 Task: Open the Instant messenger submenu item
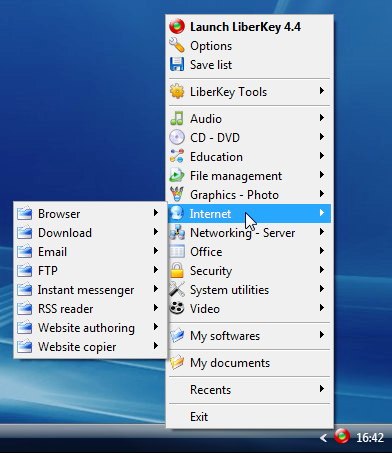pos(90,290)
